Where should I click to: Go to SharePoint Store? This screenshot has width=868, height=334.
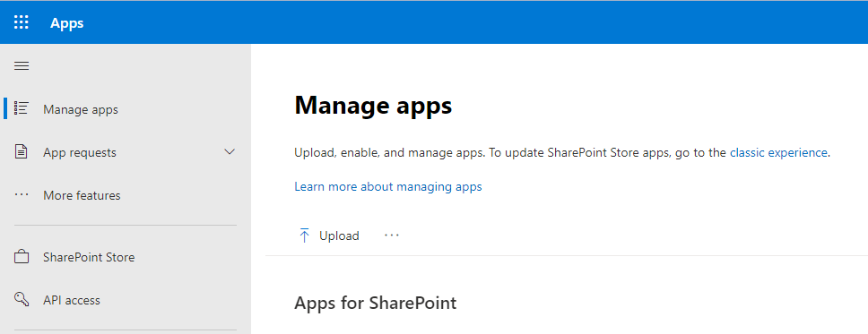[x=89, y=257]
